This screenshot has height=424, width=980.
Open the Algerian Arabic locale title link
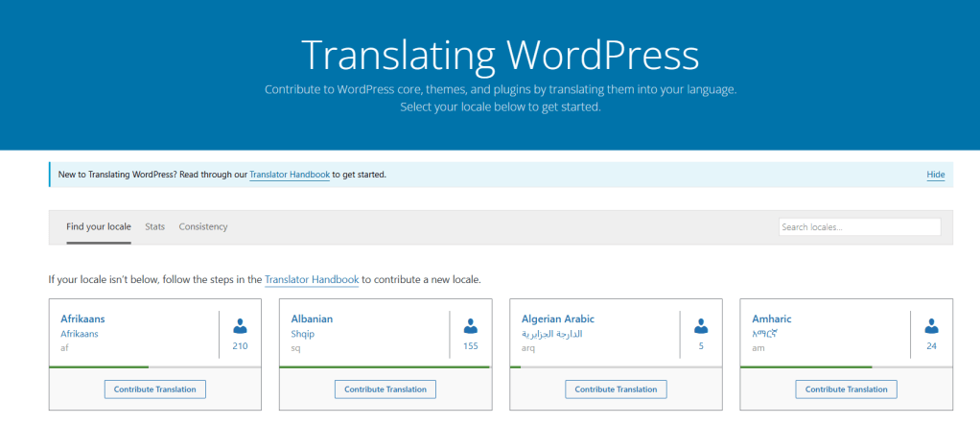pos(557,318)
